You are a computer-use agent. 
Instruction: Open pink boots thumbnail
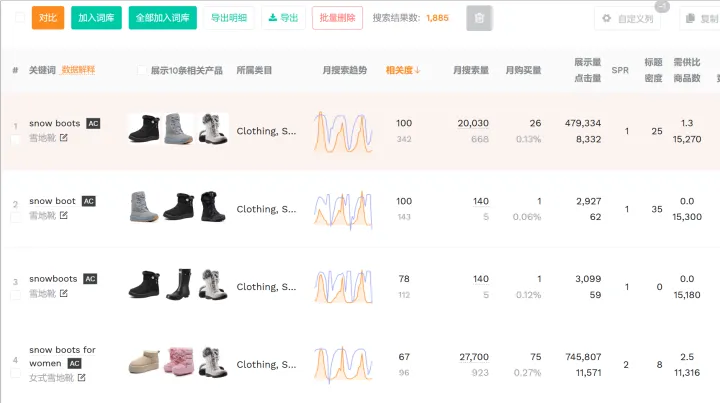coord(179,362)
